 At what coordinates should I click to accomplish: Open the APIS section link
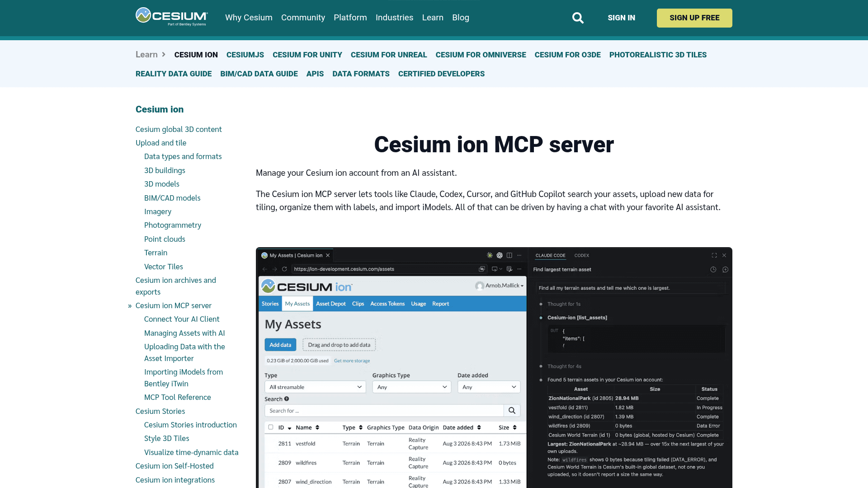[315, 74]
